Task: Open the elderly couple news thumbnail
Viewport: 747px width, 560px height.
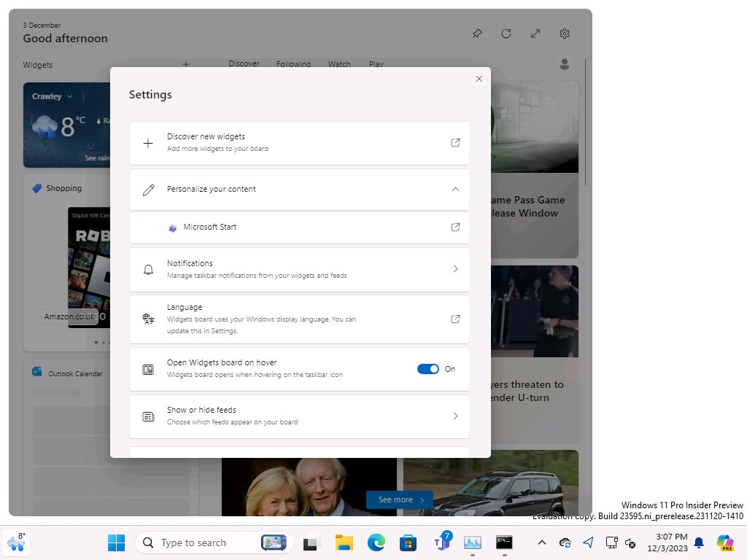Action: pos(309,486)
